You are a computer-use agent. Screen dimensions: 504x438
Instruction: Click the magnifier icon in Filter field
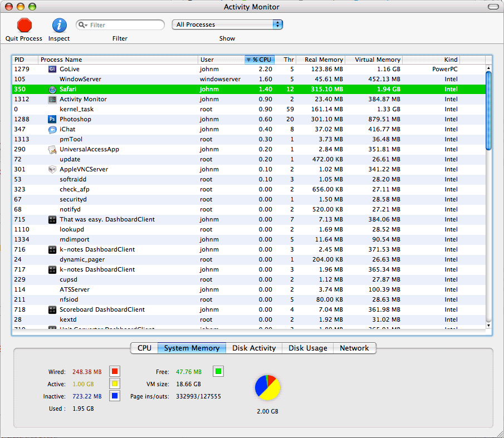[83, 24]
